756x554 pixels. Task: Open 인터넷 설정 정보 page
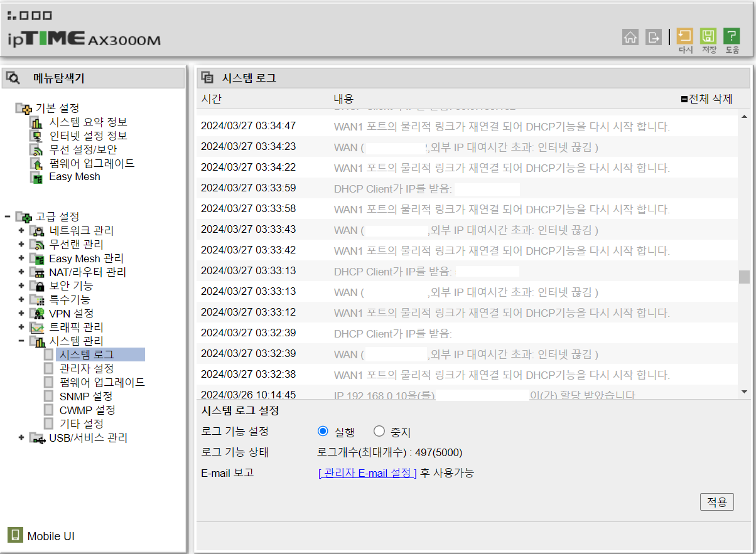tap(88, 136)
